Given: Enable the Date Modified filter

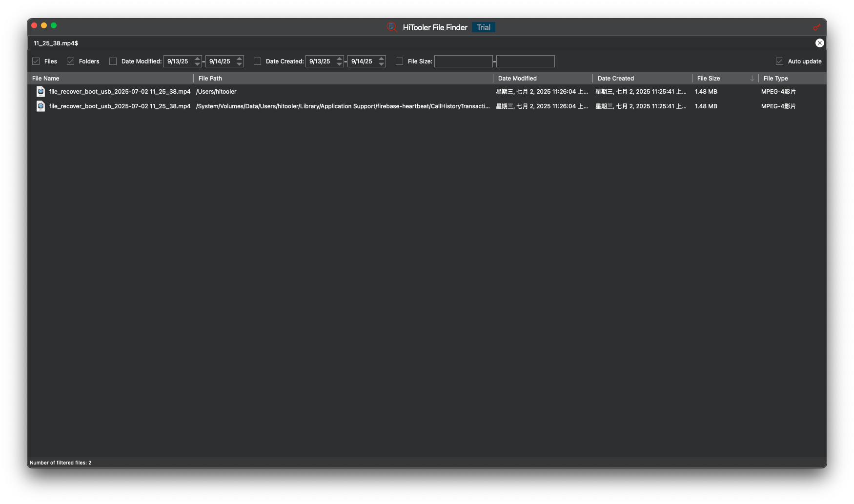Looking at the screenshot, I should (x=113, y=61).
